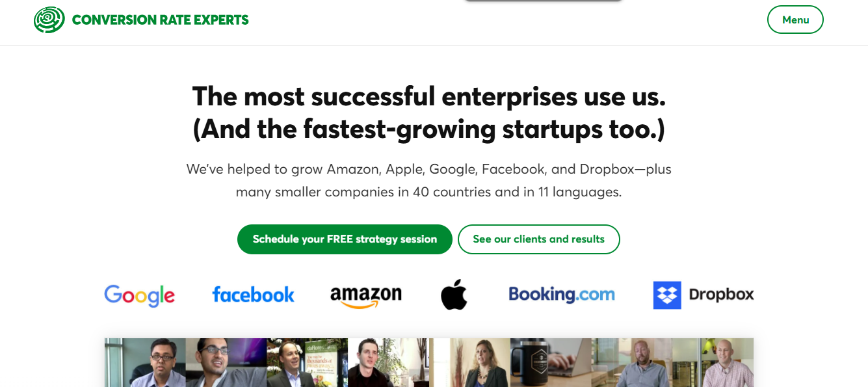
Task: Click Conversion Rate Experts site title
Action: (x=160, y=20)
